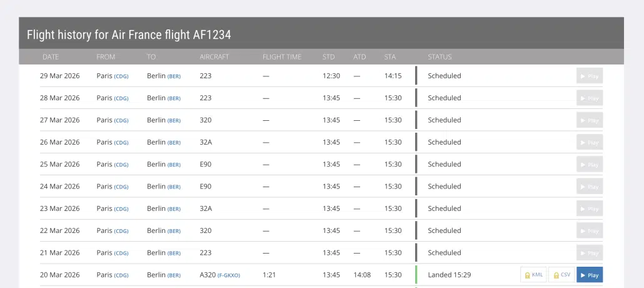
Task: Open CDG airport link in 29 Mar row
Action: [x=121, y=76]
